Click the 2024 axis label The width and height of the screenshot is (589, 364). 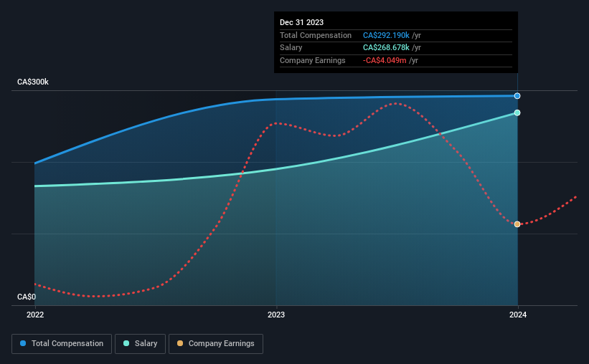click(x=518, y=315)
